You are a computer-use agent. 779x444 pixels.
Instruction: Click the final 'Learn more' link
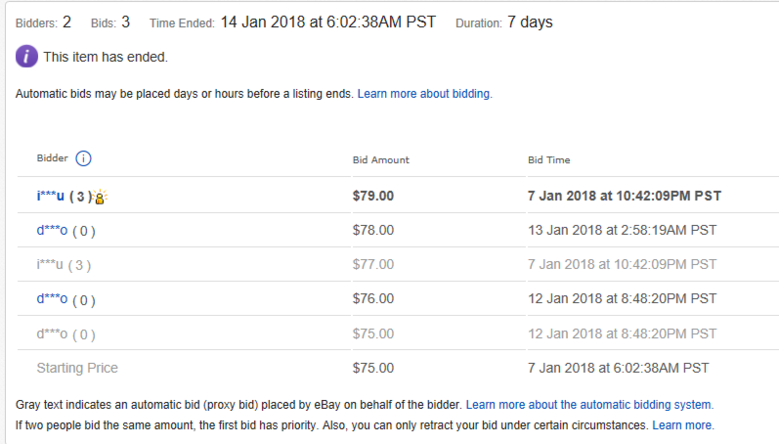(x=683, y=426)
